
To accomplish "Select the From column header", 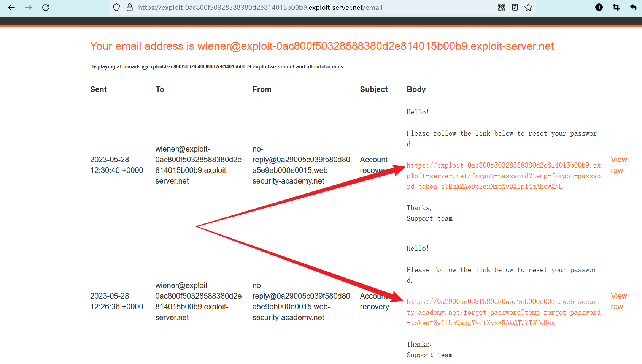I will point(262,89).
